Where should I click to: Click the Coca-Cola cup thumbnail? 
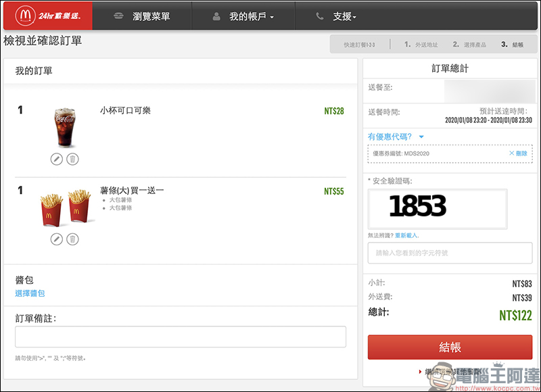65,128
